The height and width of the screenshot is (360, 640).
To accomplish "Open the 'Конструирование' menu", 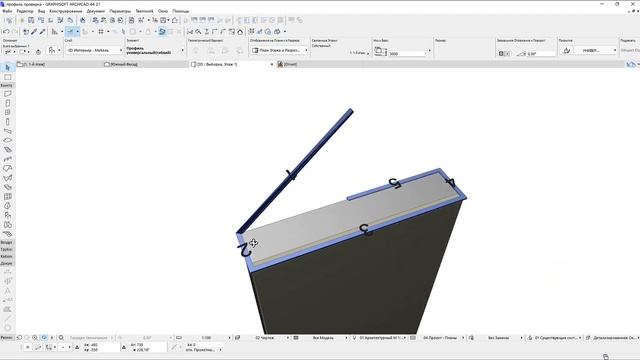I will click(66, 11).
